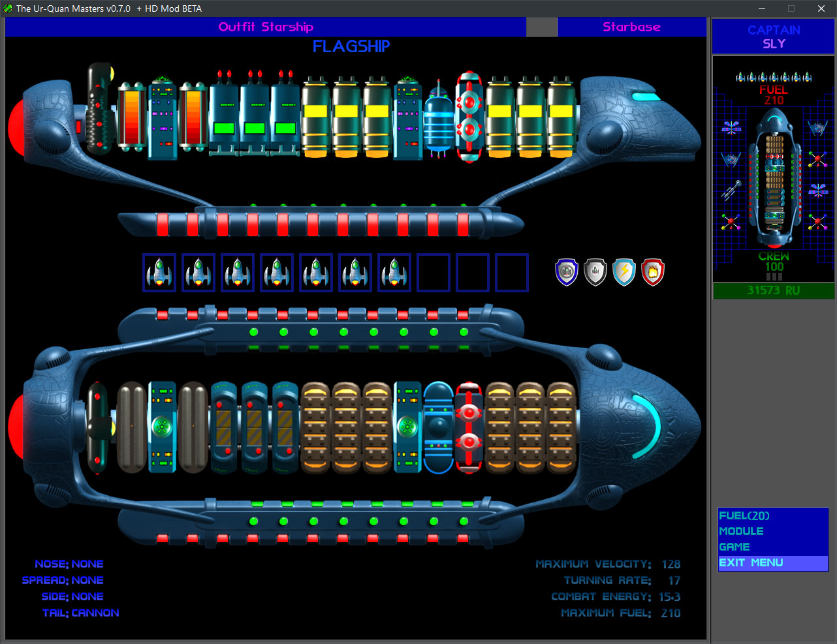Screen dimensions: 837x644
Task: Click the MAXIMUM VELOCITY 128 stat
Action: click(608, 564)
